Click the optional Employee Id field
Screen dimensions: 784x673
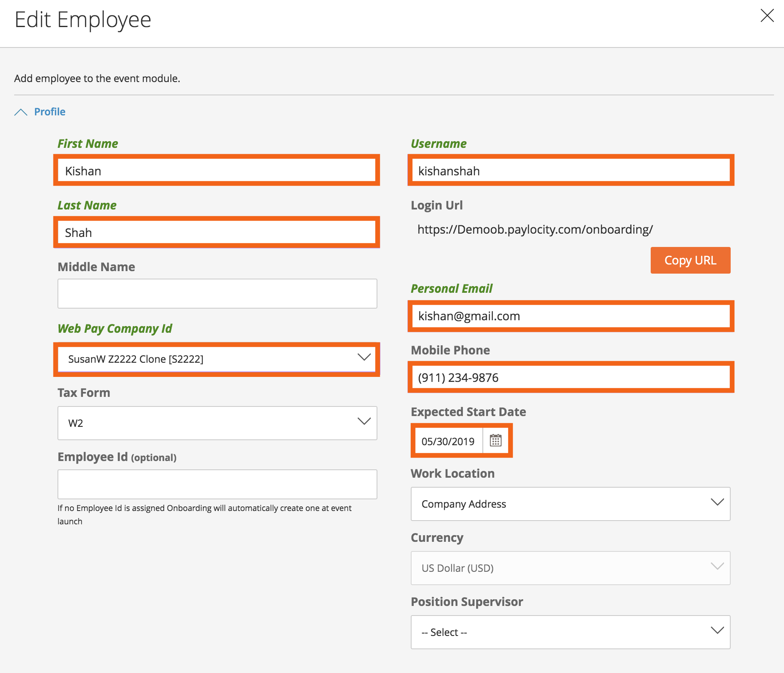(x=217, y=484)
